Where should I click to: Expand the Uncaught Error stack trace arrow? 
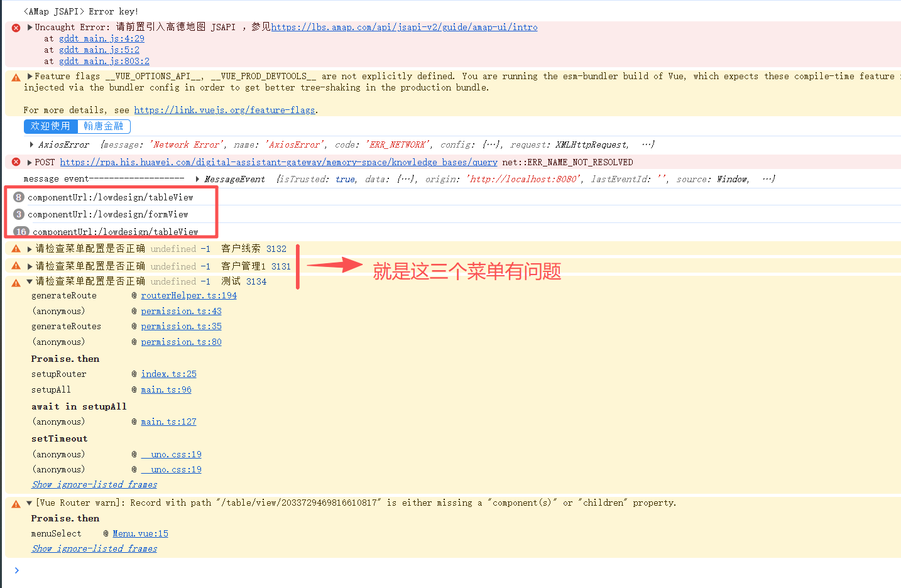pyautogui.click(x=30, y=27)
